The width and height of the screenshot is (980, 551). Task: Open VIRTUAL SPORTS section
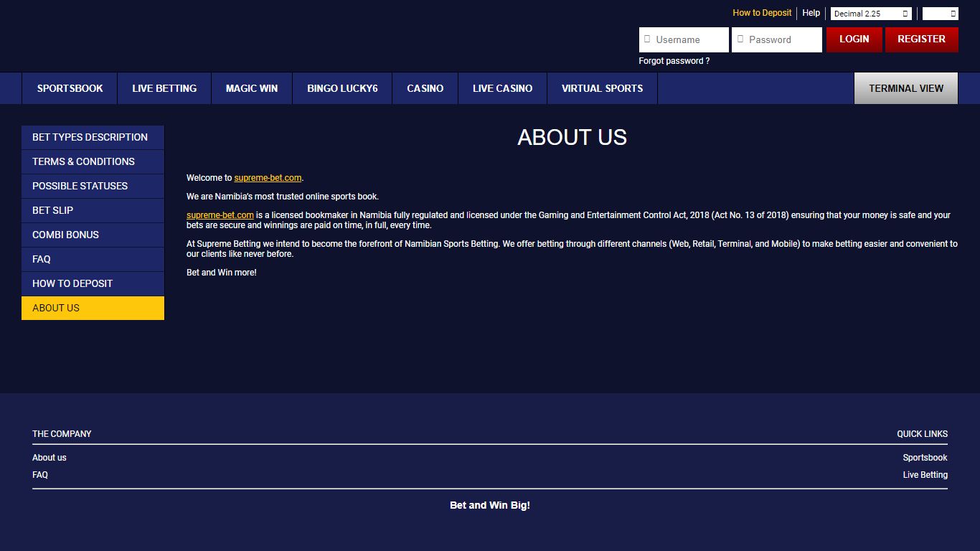coord(603,88)
